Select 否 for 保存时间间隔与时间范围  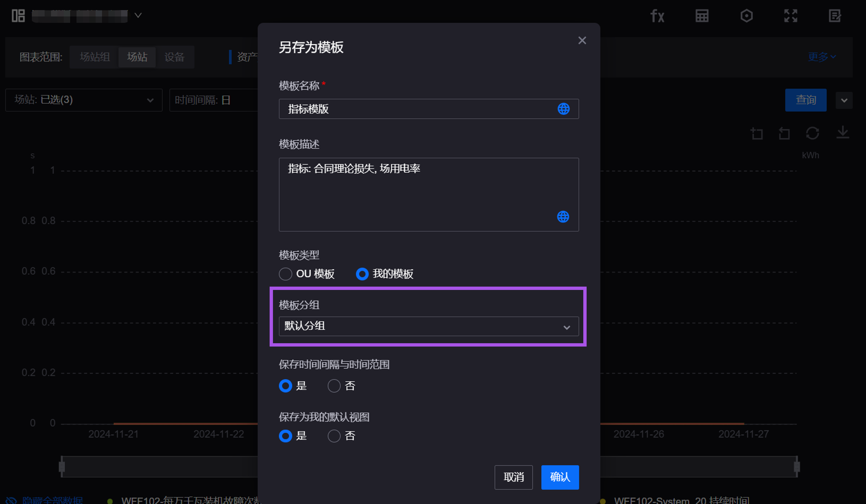tap(334, 386)
